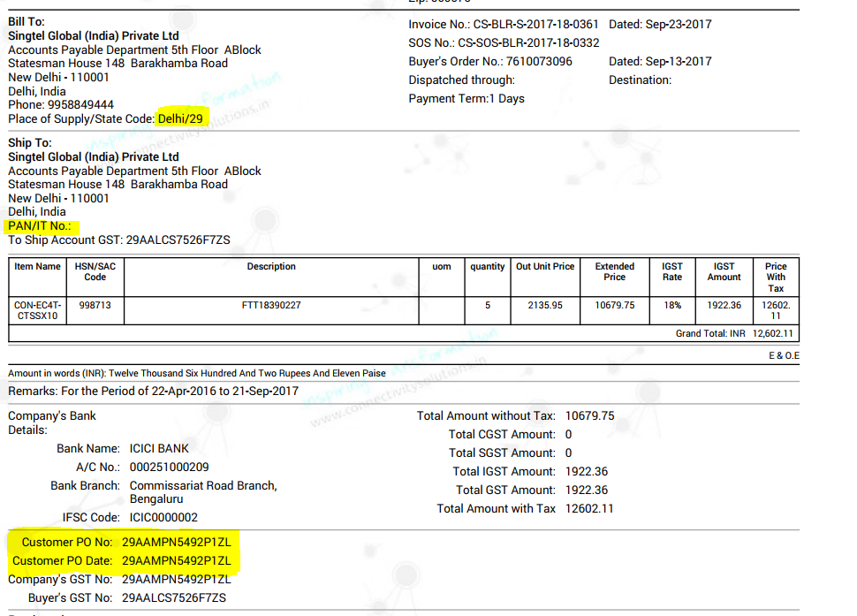Click the Total Amount with Tax value

pyautogui.click(x=589, y=508)
